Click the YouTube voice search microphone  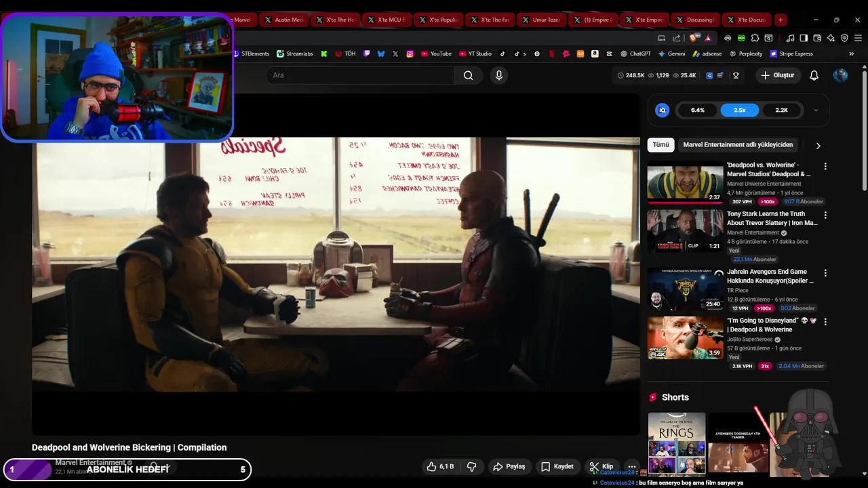click(x=499, y=75)
